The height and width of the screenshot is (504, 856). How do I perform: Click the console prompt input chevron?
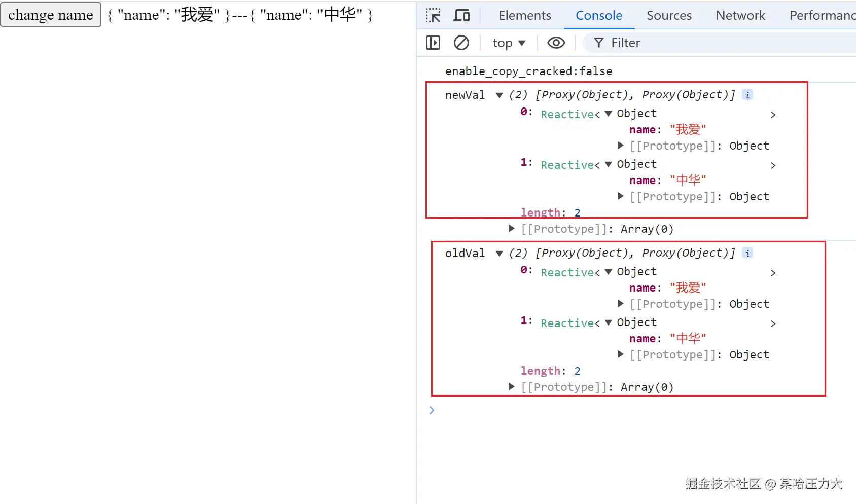[432, 410]
